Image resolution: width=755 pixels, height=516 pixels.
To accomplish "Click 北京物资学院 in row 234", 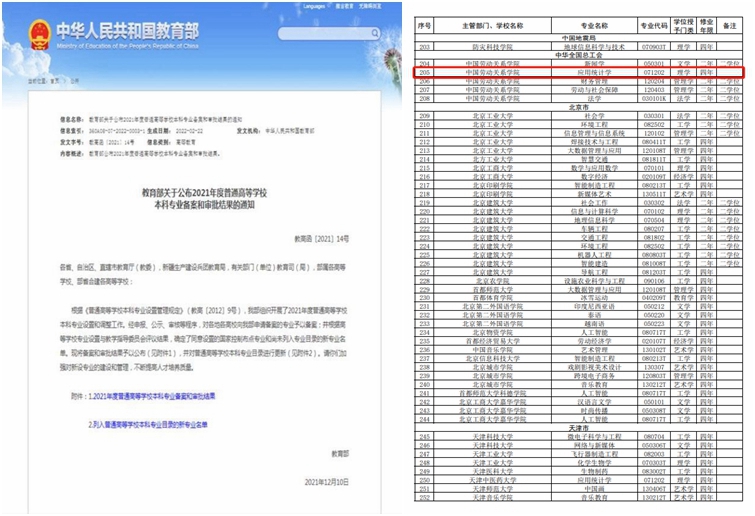I will click(493, 333).
